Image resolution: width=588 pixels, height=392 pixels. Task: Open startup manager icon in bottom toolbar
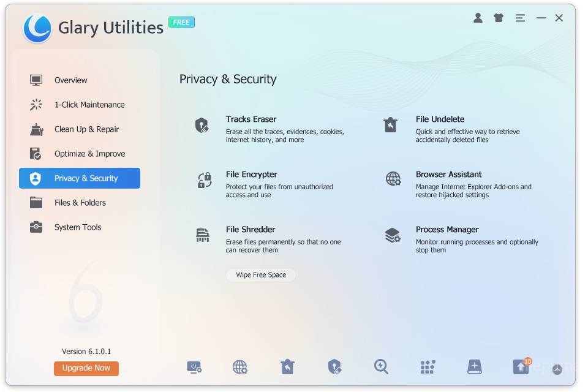click(x=194, y=367)
